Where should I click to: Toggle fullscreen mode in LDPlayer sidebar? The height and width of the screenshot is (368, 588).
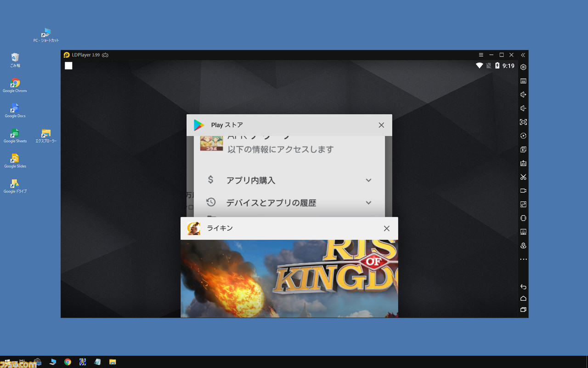[523, 122]
